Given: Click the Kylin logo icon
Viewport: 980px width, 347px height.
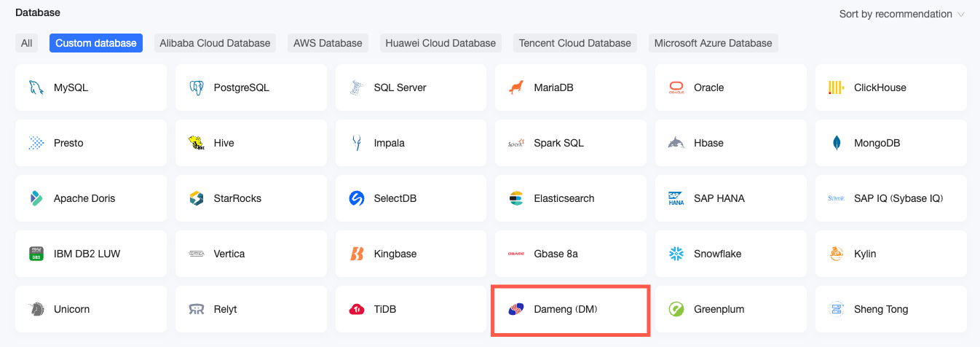Looking at the screenshot, I should (837, 254).
